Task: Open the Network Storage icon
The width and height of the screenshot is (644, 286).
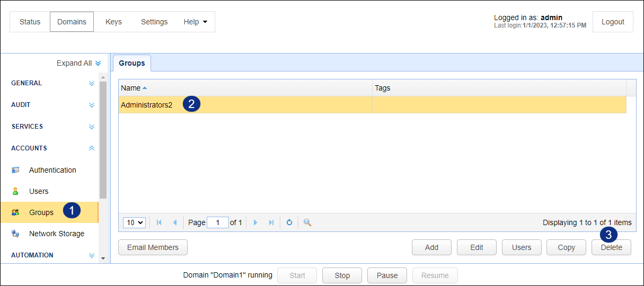Action: coord(15,234)
